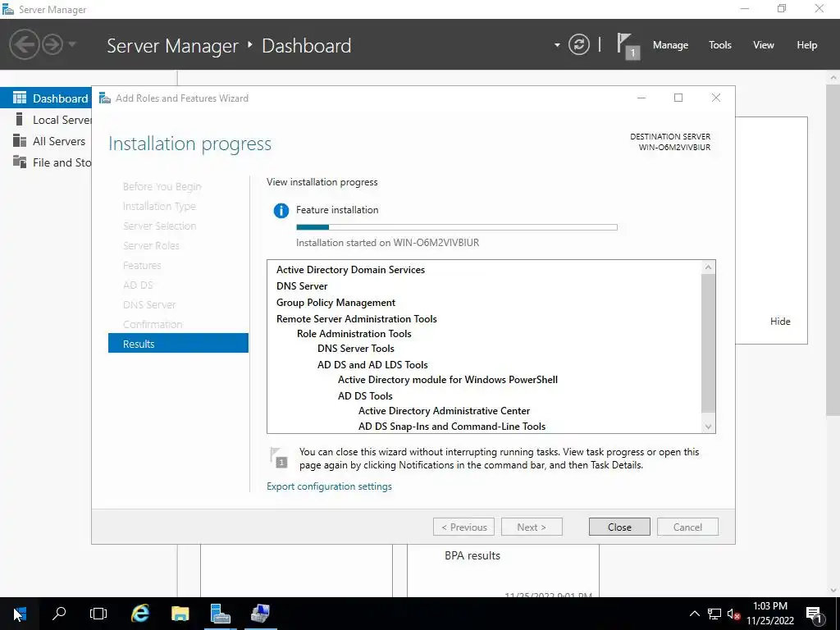Click the Close button in wizard
Screen dimensions: 840x630
[619, 527]
